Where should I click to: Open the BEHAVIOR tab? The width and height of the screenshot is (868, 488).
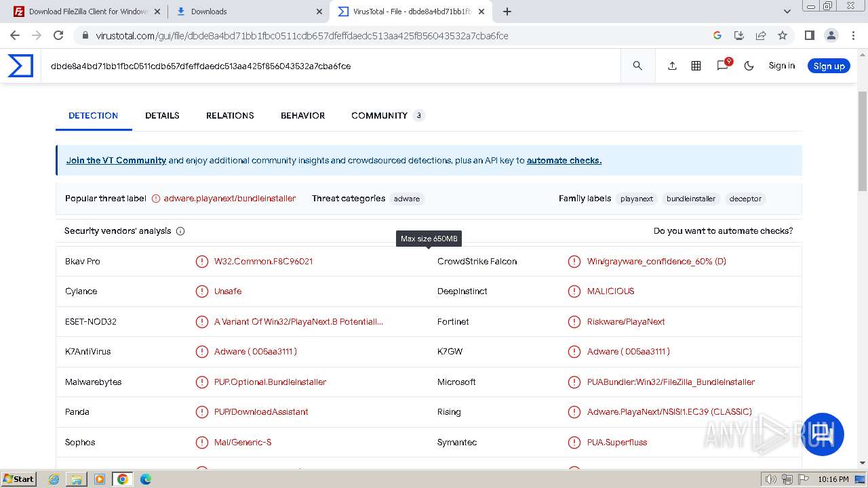coord(302,115)
